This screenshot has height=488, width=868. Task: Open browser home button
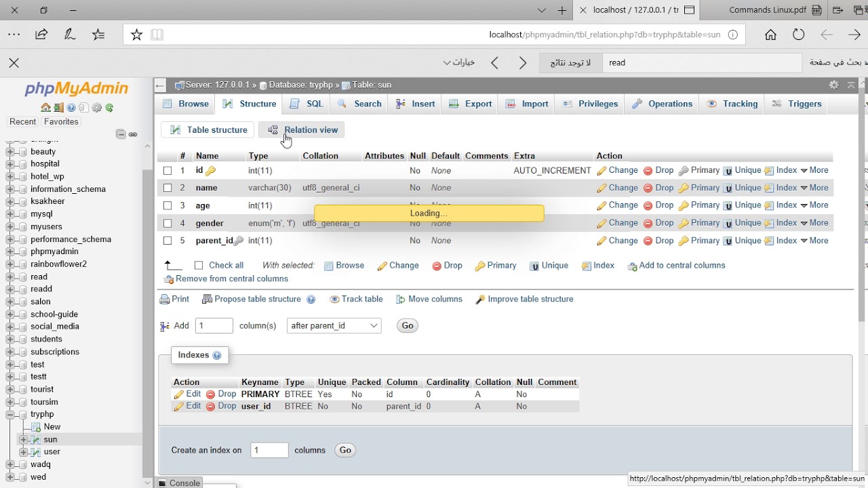coord(770,35)
